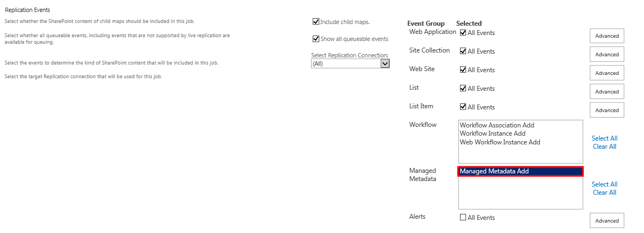
Task: Uncheck All Events for Web Application
Action: pyautogui.click(x=463, y=33)
